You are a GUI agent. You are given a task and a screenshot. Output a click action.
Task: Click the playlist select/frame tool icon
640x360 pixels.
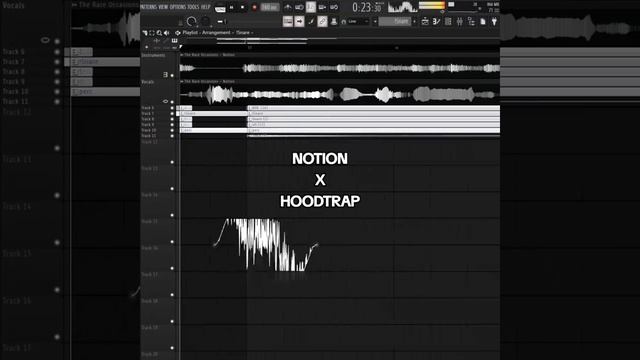pyautogui.click(x=152, y=33)
